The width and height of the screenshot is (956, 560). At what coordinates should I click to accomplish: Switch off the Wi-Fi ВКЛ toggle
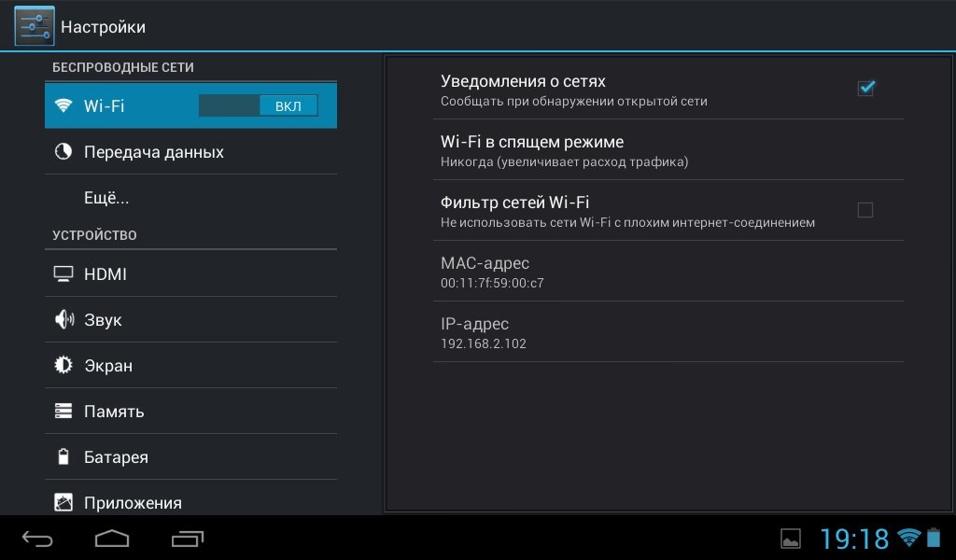(259, 105)
